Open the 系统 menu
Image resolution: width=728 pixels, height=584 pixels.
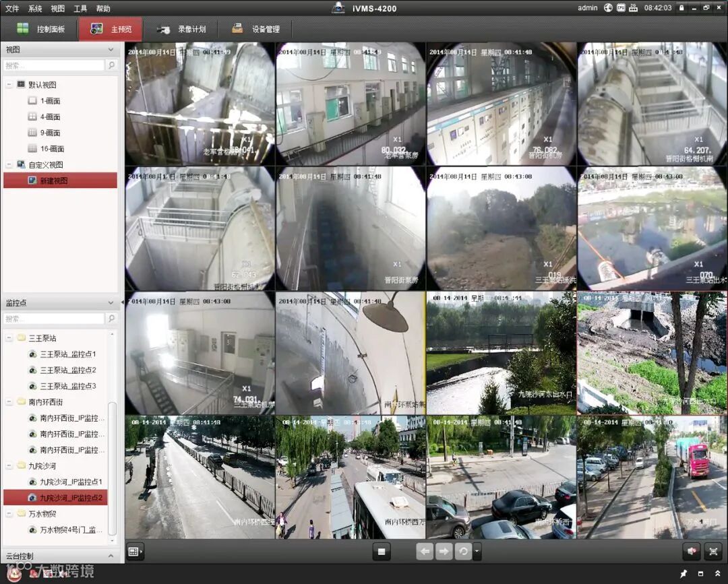click(x=35, y=8)
